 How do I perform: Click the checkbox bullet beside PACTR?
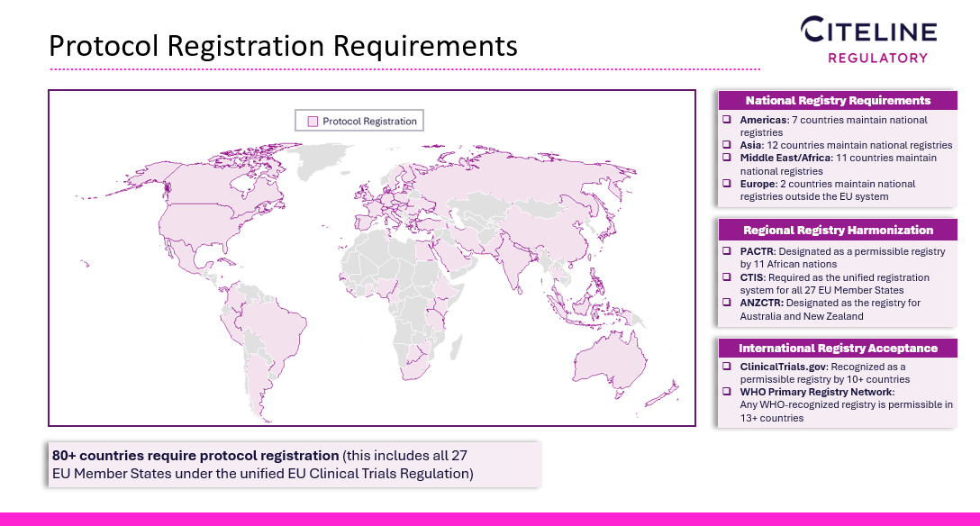pyautogui.click(x=727, y=252)
